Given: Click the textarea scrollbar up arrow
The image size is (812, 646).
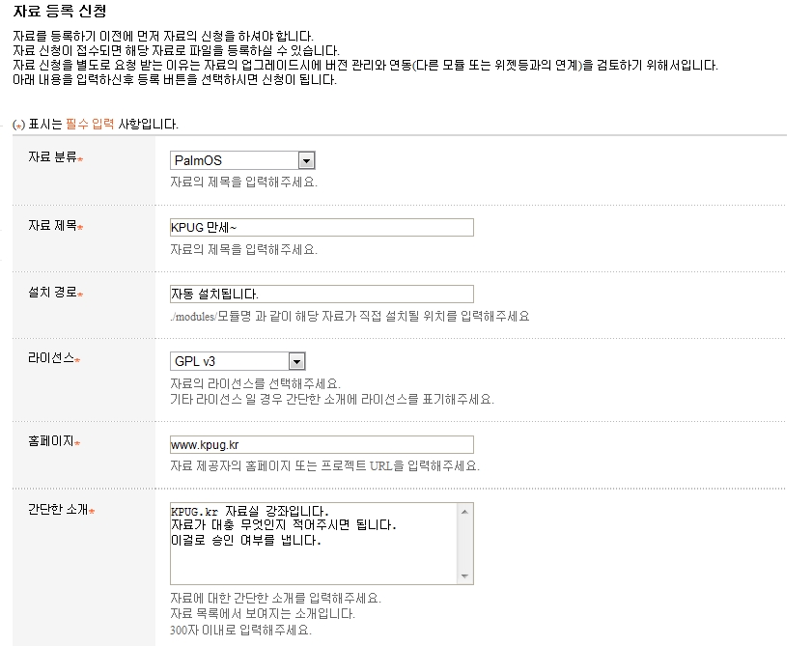Looking at the screenshot, I should (x=464, y=512).
